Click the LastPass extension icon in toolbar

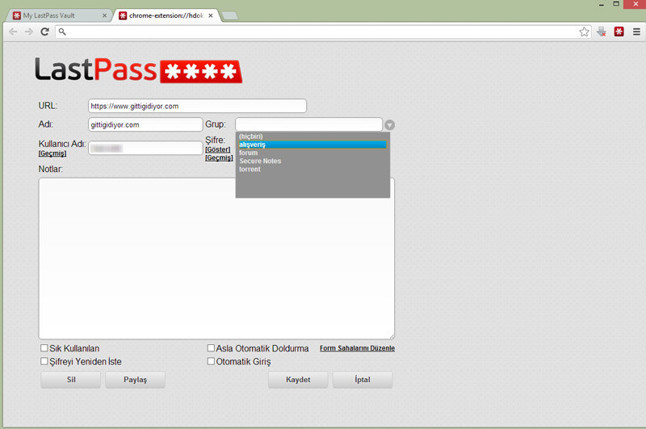click(x=619, y=32)
